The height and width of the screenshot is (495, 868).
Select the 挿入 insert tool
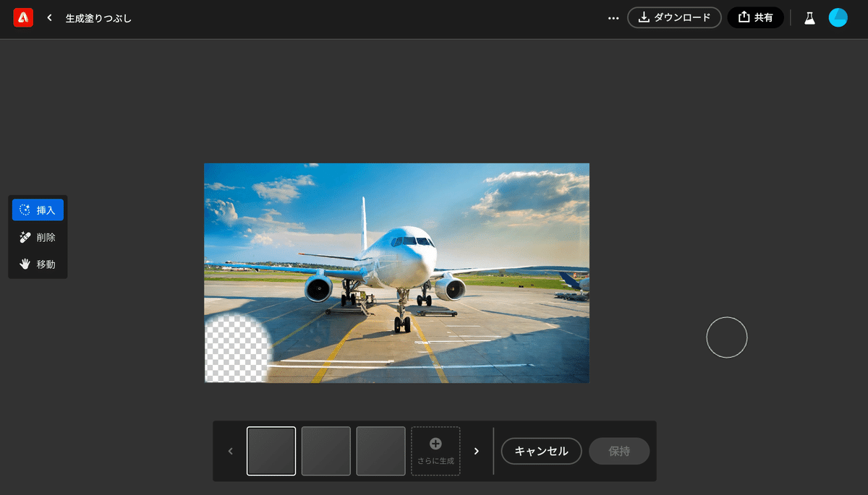[x=38, y=210]
